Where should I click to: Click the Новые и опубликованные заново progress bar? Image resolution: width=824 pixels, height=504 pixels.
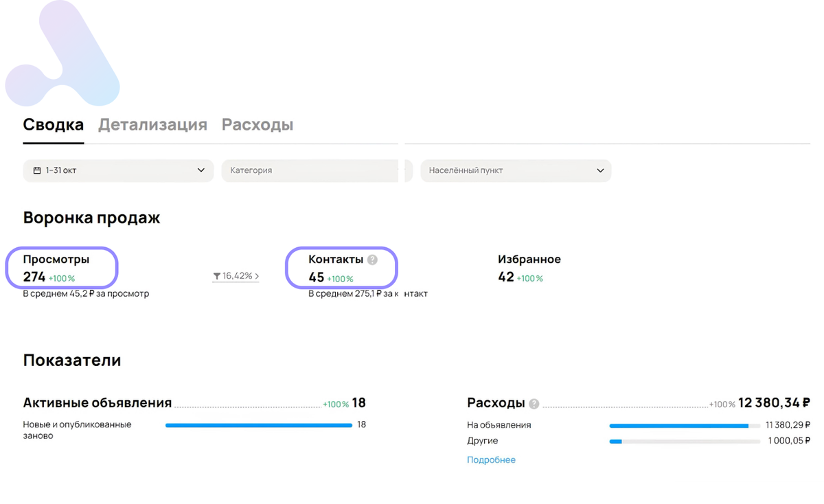point(259,425)
